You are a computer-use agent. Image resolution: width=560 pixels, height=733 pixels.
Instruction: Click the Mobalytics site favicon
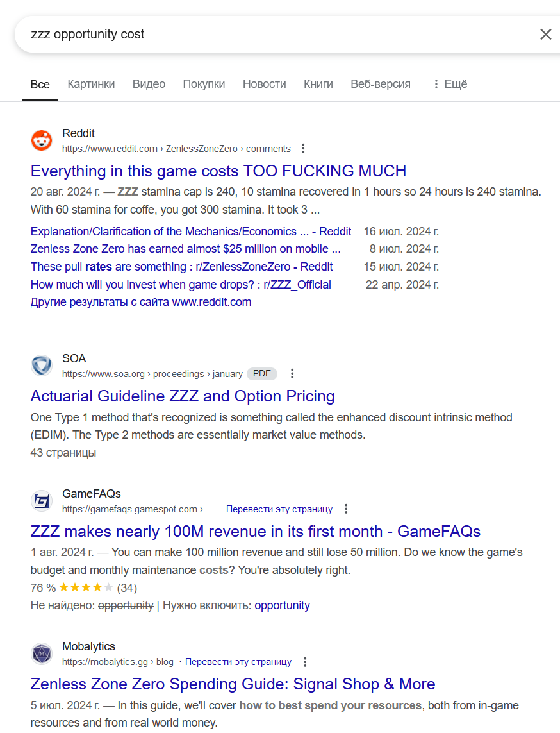(x=42, y=653)
